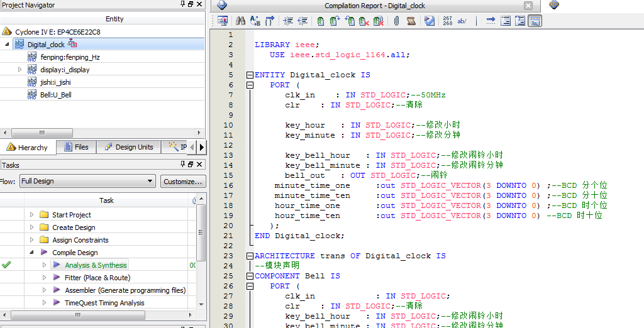Pin the Project Navigator panel
This screenshot has height=328, width=644.
pos(183,4)
